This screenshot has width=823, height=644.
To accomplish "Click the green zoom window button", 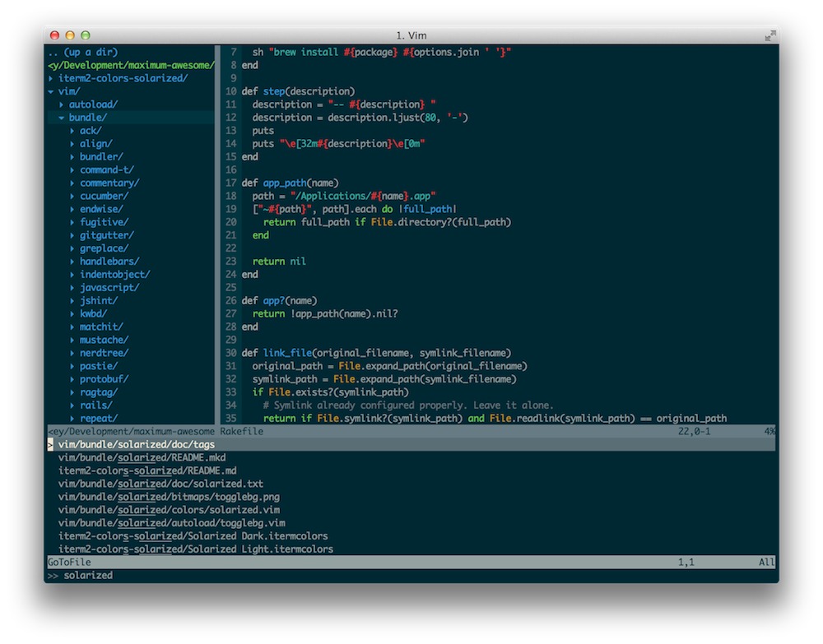I will tap(86, 35).
